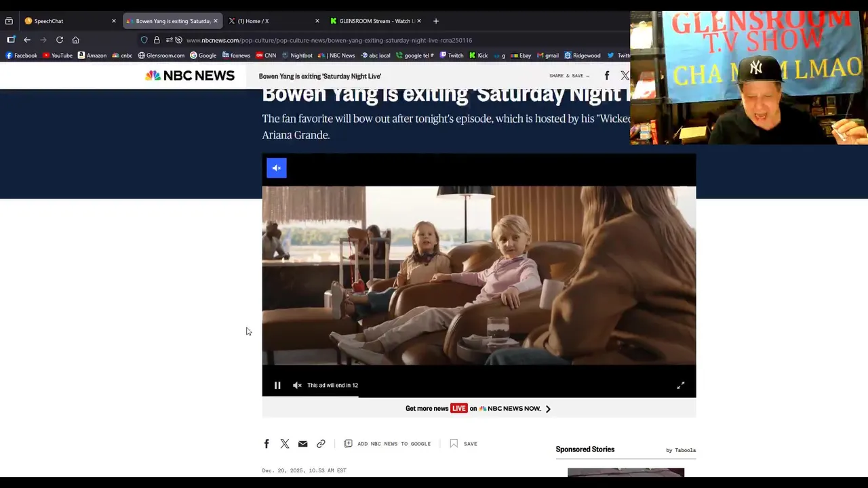Open the Google bookmark

(x=203, y=56)
